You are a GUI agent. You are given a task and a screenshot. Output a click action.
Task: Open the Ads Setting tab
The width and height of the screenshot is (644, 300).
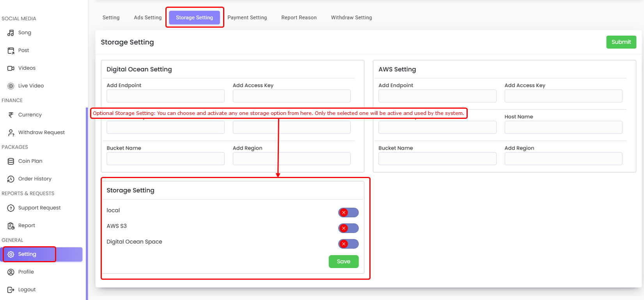(x=147, y=18)
